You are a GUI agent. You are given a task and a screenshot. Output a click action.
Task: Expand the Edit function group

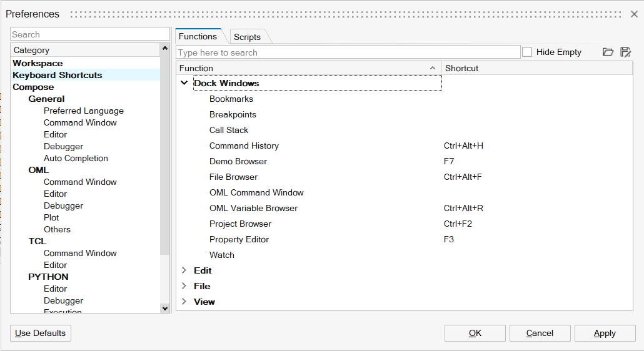click(x=184, y=270)
